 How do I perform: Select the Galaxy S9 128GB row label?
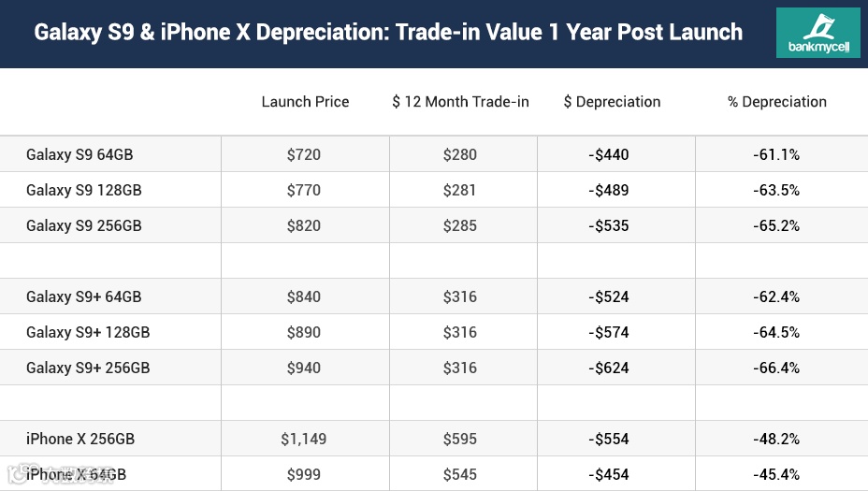pyautogui.click(x=83, y=190)
